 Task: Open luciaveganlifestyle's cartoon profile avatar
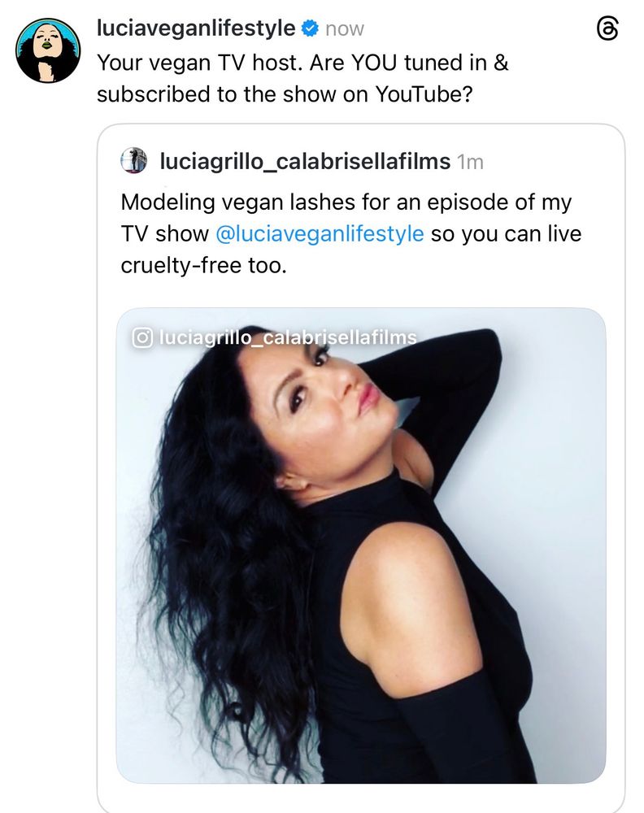[x=48, y=50]
